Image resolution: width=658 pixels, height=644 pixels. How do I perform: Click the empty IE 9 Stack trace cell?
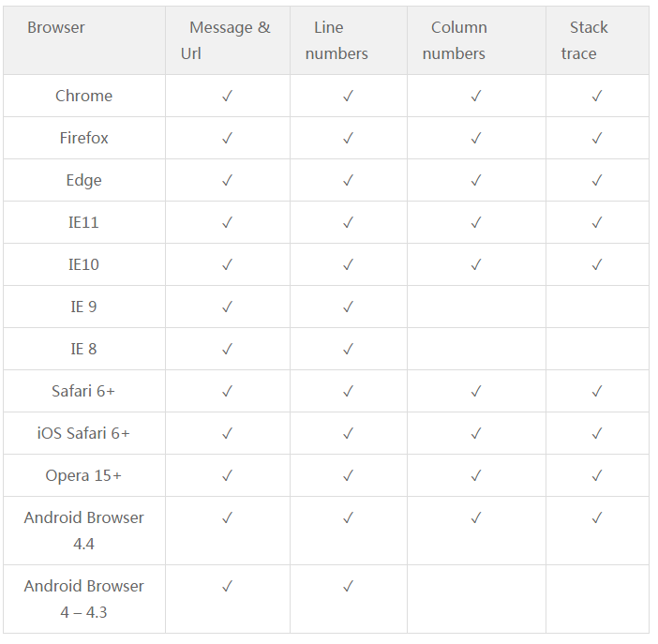(597, 307)
